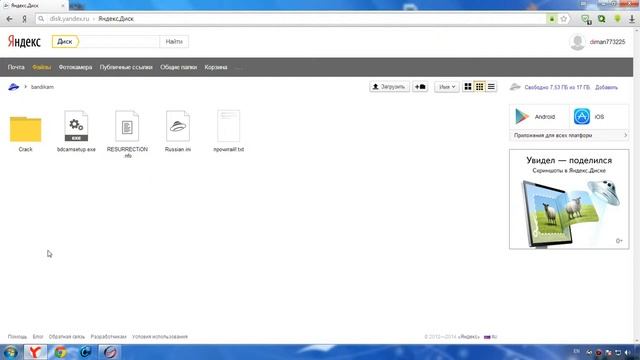
Task: Select the bdcamsetup.exe file icon
Action: 76,126
